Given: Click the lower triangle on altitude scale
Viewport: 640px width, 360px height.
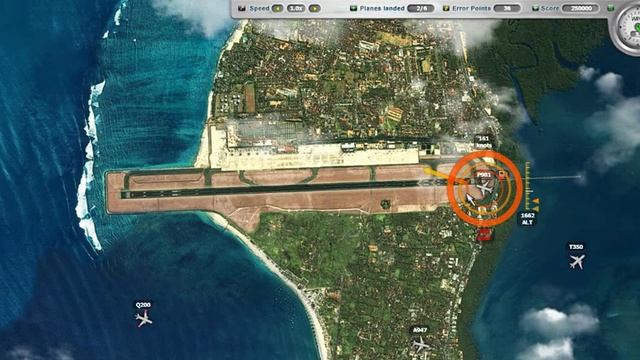Looking at the screenshot, I should tap(536, 209).
